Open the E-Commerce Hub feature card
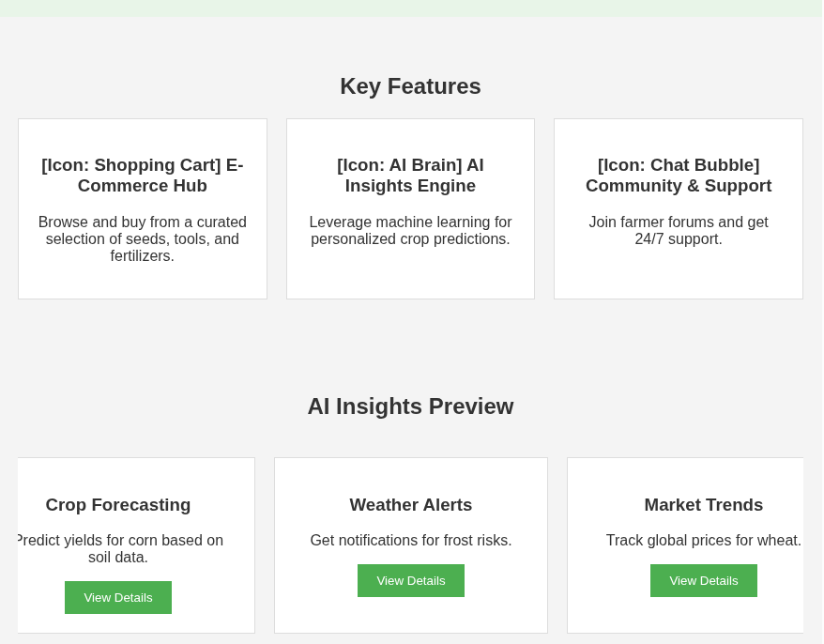Image resolution: width=824 pixels, height=644 pixels. (142, 208)
